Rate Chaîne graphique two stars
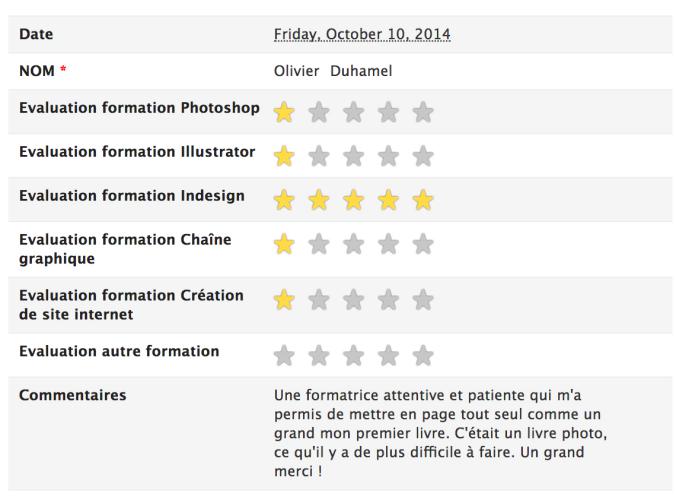This screenshot has width=676, height=500. [319, 244]
